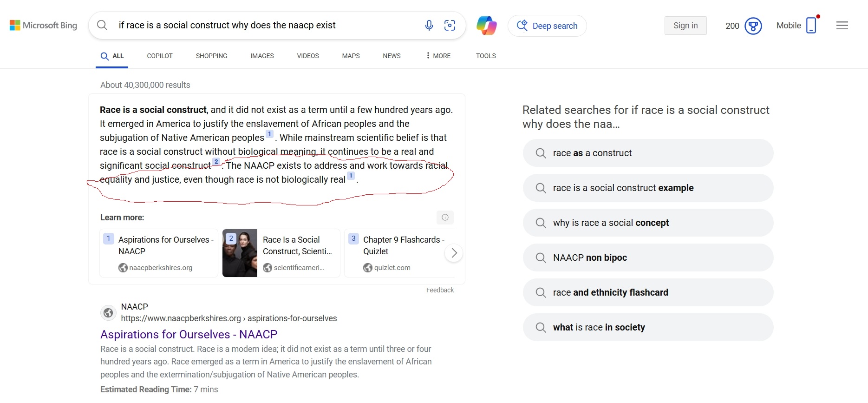Search related: race as a construct
Image resolution: width=868 pixels, height=403 pixels.
point(648,153)
